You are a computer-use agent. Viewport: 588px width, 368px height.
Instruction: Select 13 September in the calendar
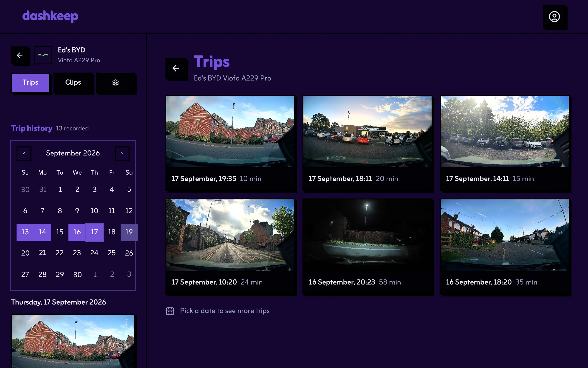pyautogui.click(x=25, y=232)
